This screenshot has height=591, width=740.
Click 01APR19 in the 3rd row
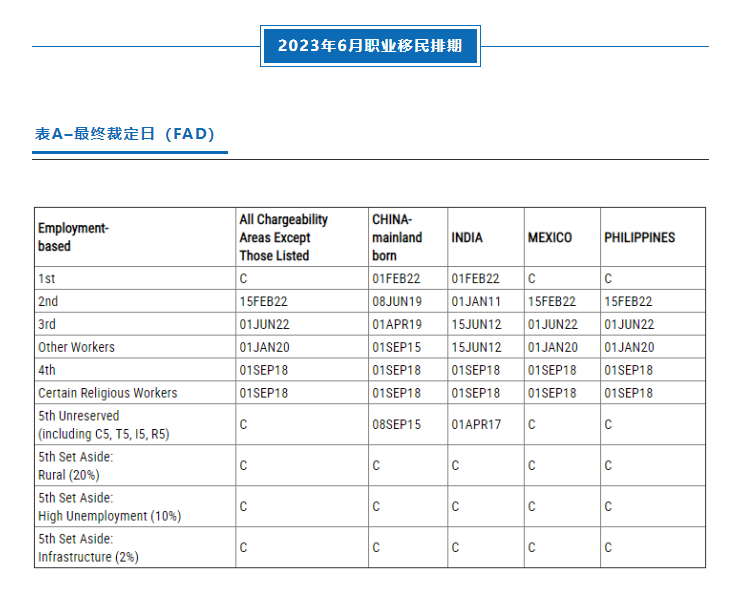[x=397, y=324]
